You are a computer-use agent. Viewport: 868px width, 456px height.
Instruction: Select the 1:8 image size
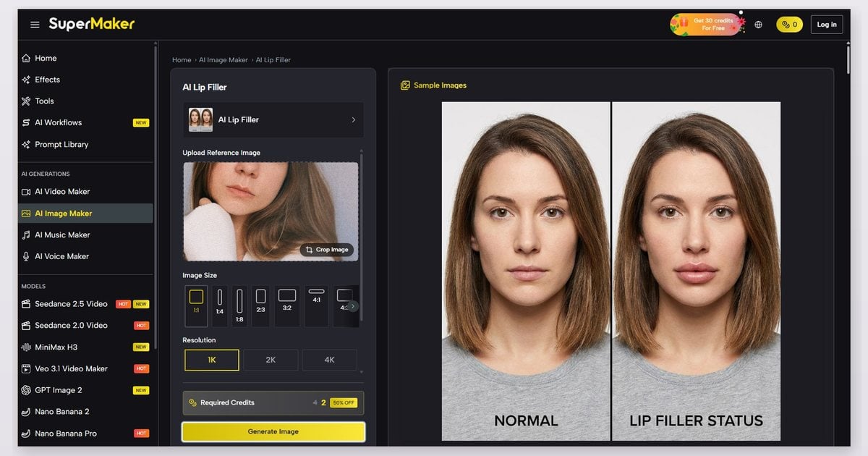[239, 306]
